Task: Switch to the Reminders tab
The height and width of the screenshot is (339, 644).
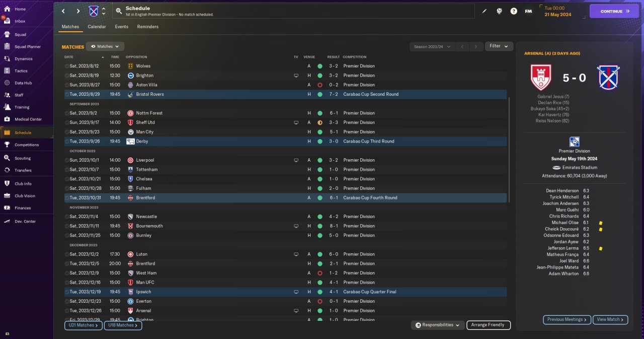Action: [147, 27]
